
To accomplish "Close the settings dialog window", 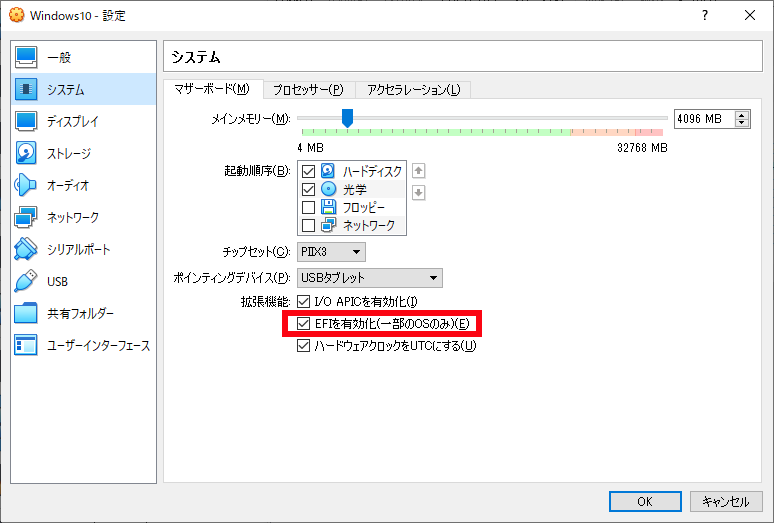I will [750, 15].
